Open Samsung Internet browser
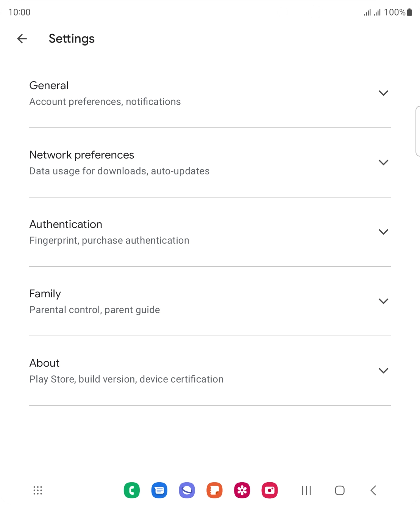This screenshot has height=505, width=420. (187, 490)
